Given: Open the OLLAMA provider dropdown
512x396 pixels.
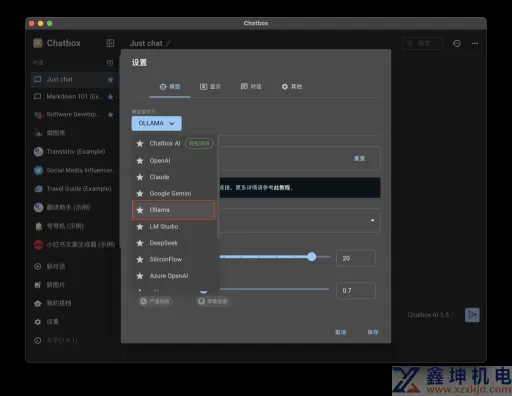Looking at the screenshot, I should coord(157,123).
